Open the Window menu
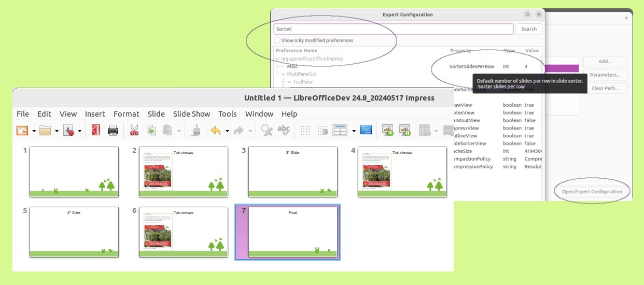Screen dimensions: 644x285 click(259, 114)
